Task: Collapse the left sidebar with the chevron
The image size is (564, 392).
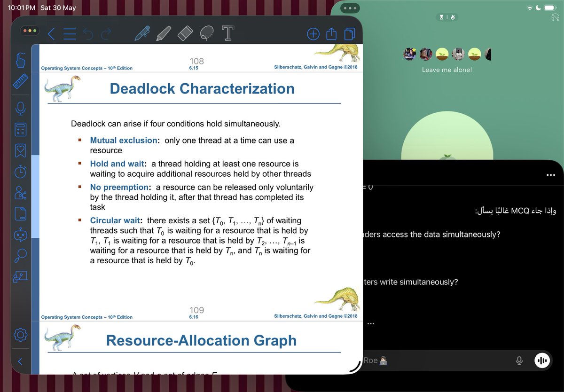Action: click(x=20, y=361)
